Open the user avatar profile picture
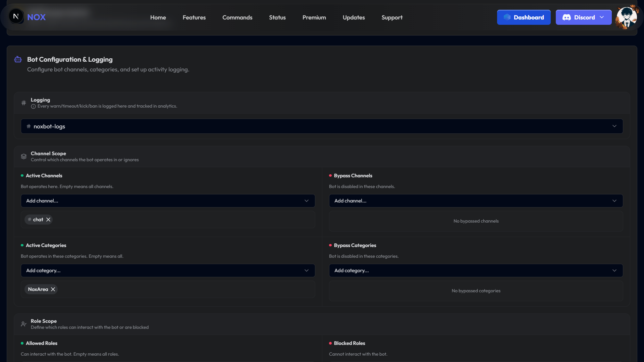This screenshot has height=362, width=644. tap(626, 17)
